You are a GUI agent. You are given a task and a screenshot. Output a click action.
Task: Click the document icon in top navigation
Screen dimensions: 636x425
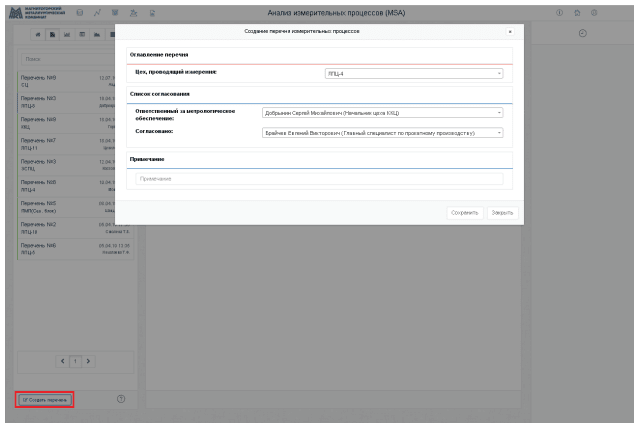150,11
